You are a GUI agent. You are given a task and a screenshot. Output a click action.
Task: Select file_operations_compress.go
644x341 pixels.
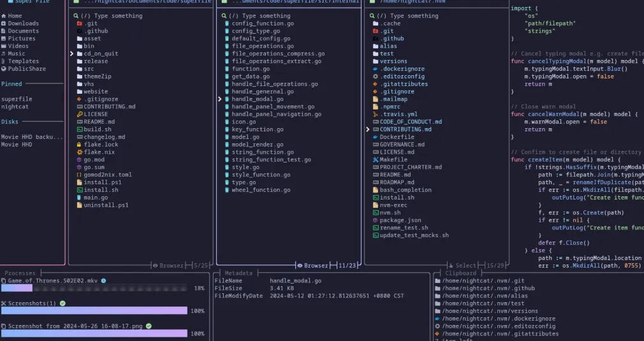(x=278, y=54)
